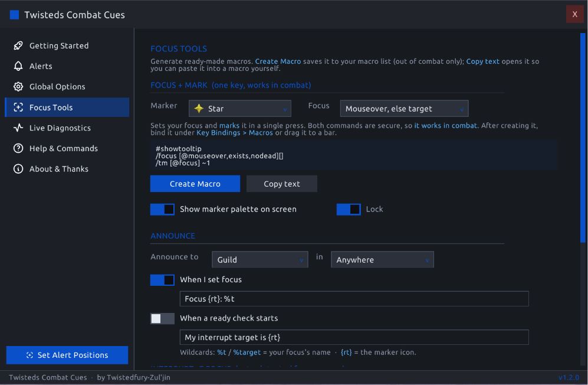This screenshot has width=588, height=385.
Task: Click the Set Alert Positions button
Action: (67, 355)
